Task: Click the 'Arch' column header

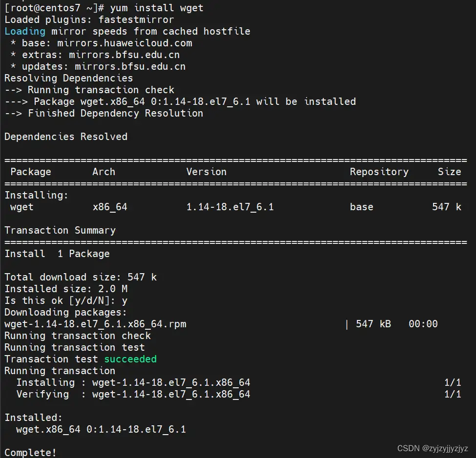Action: [103, 172]
